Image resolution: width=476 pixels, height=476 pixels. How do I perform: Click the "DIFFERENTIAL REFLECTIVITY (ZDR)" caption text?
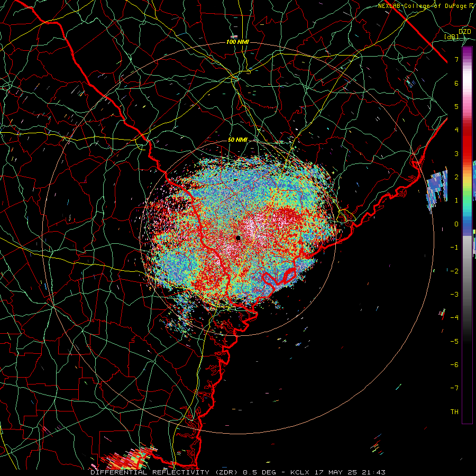pyautogui.click(x=165, y=472)
